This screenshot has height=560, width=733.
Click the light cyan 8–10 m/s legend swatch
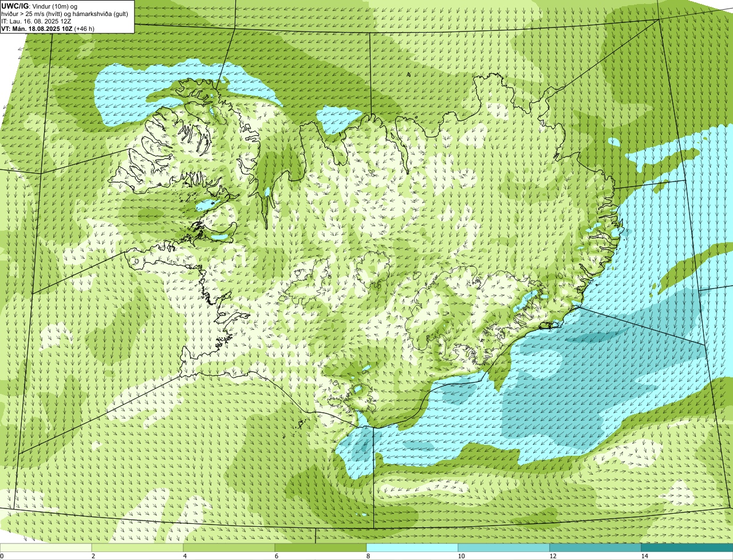(412, 547)
